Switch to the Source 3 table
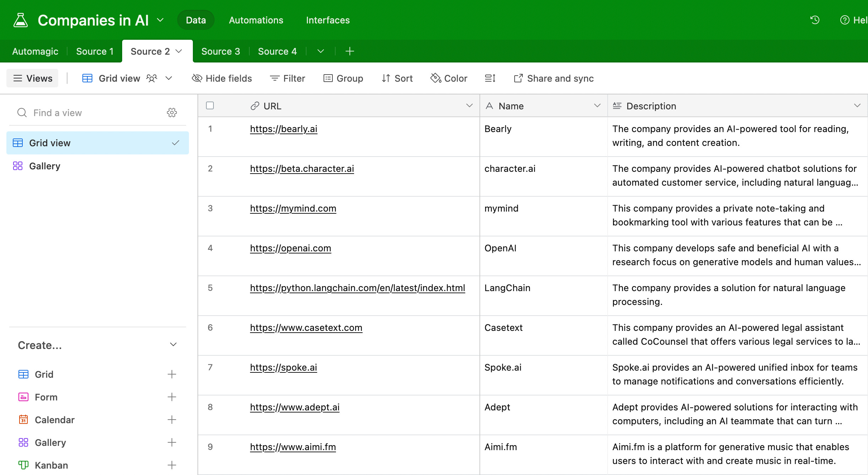The height and width of the screenshot is (475, 868). [221, 51]
